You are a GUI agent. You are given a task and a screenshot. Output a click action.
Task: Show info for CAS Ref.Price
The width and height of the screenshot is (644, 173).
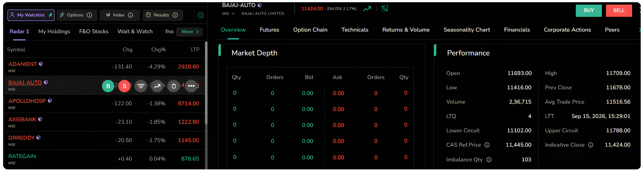487,145
